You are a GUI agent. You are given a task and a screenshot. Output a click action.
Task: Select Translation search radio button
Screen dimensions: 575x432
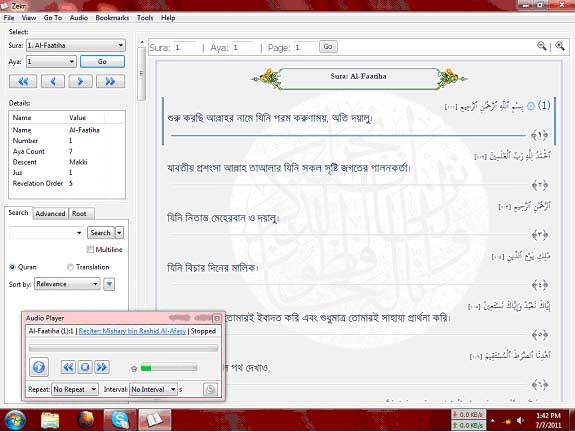70,267
